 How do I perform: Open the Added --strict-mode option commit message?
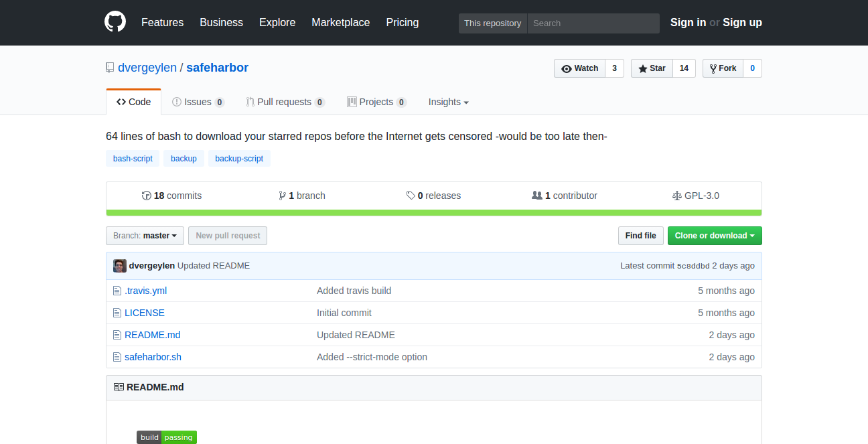point(372,357)
